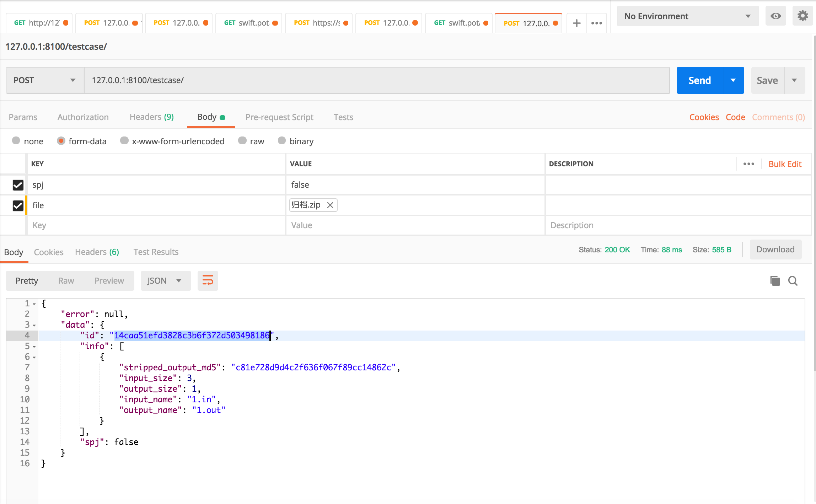Screen dimensions: 816x504
Task: Uncheck the file form-data row
Action: [18, 205]
